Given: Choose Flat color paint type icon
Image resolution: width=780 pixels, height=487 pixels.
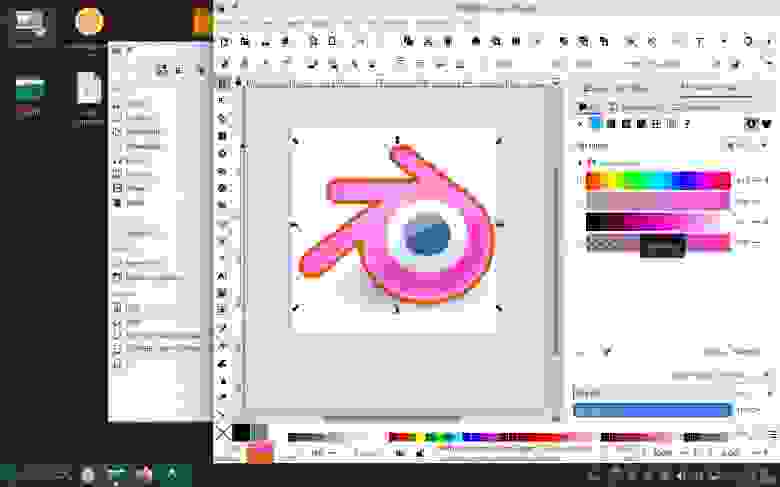Looking at the screenshot, I should (595, 124).
